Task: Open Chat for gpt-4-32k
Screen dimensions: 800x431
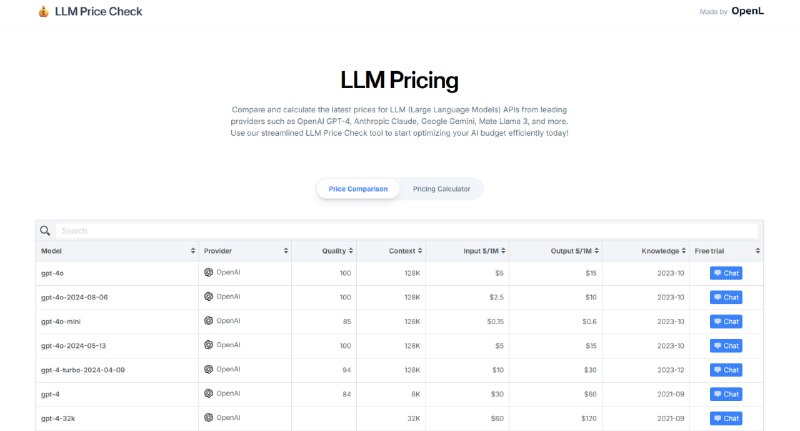Action: 726,418
